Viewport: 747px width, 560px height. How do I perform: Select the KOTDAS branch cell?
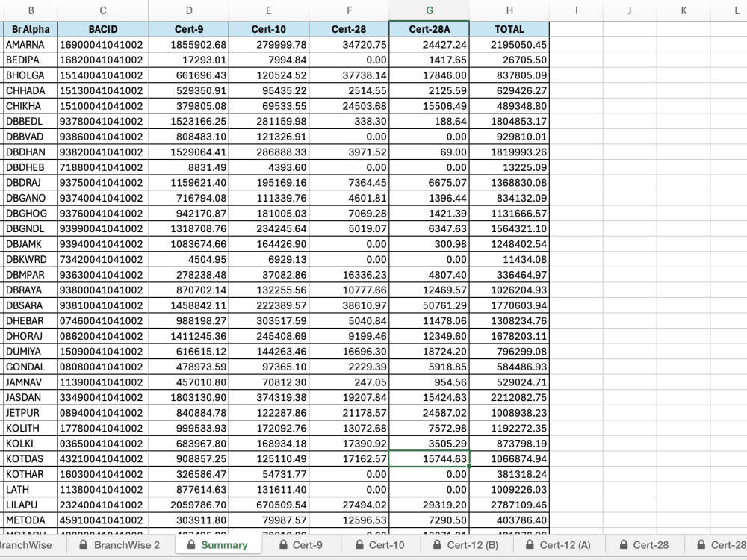[x=31, y=458]
